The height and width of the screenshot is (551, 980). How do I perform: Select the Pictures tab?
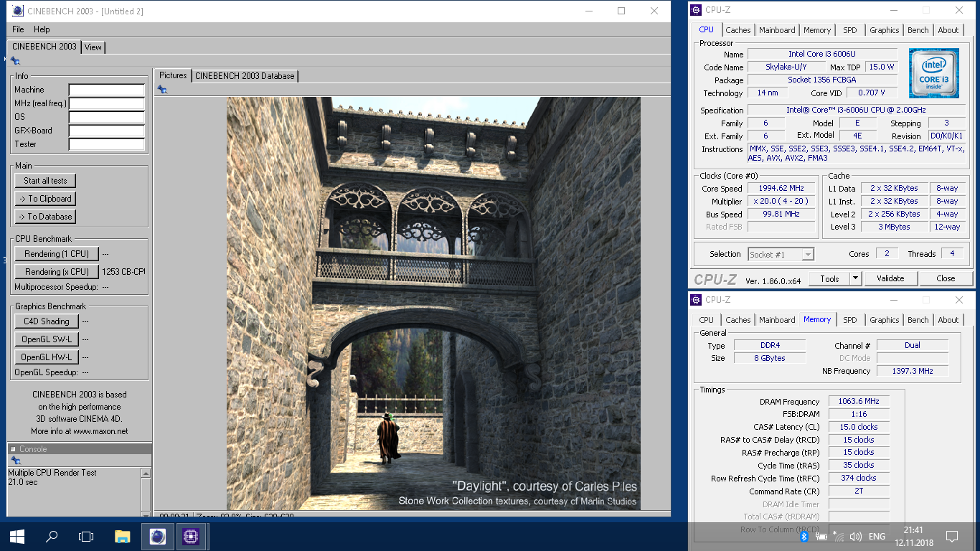pos(173,75)
